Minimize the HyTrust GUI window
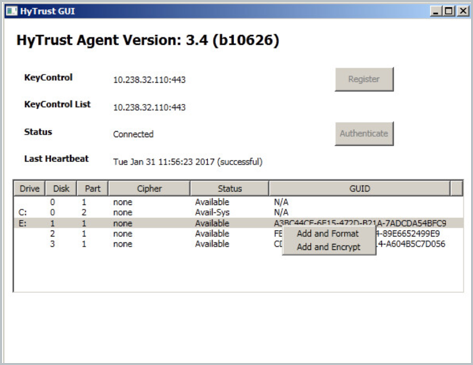This screenshot has height=365, width=473. (x=436, y=11)
